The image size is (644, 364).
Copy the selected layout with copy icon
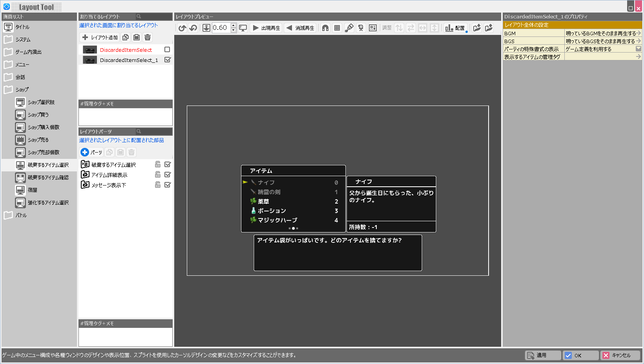[x=126, y=37]
